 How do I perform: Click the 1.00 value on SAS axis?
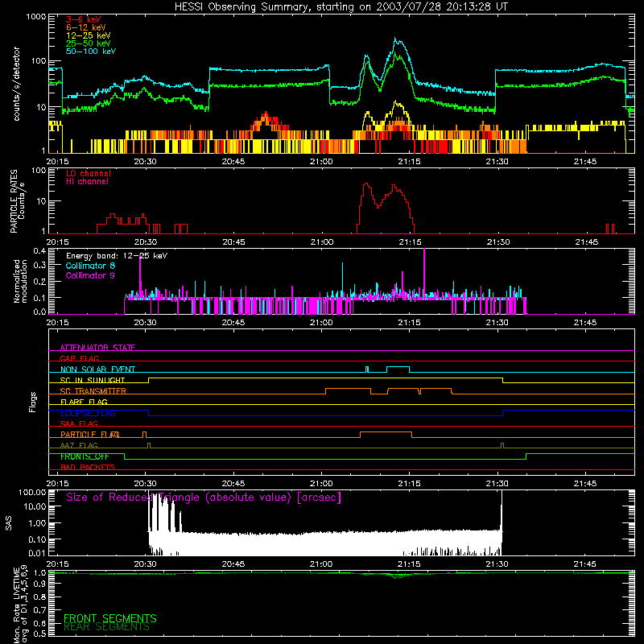point(37,523)
